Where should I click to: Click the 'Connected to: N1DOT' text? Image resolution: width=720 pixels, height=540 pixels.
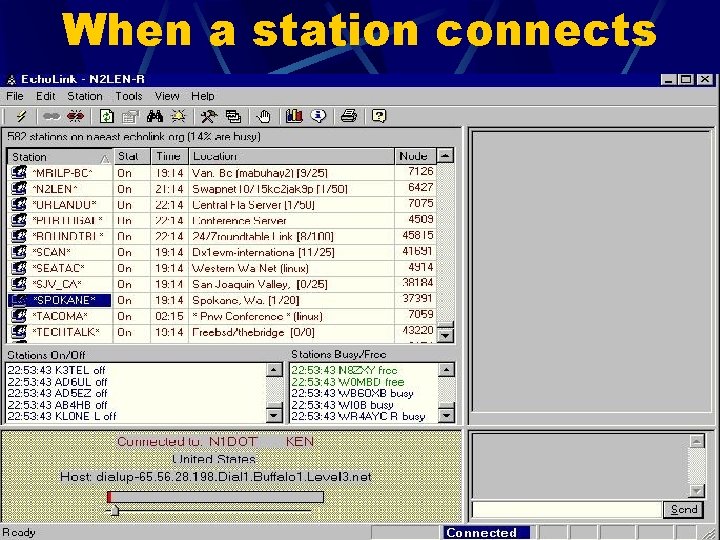[x=187, y=441]
